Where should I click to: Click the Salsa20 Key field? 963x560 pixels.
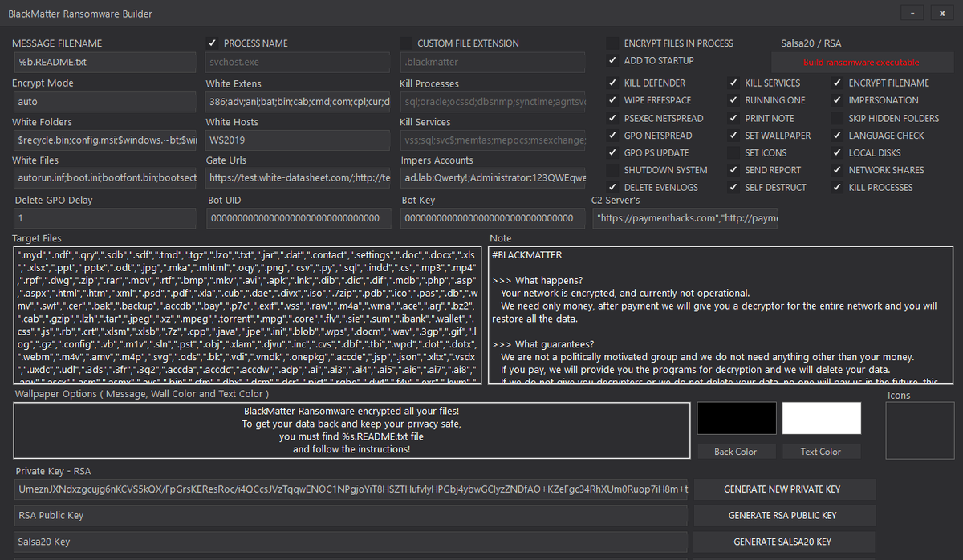[351, 542]
